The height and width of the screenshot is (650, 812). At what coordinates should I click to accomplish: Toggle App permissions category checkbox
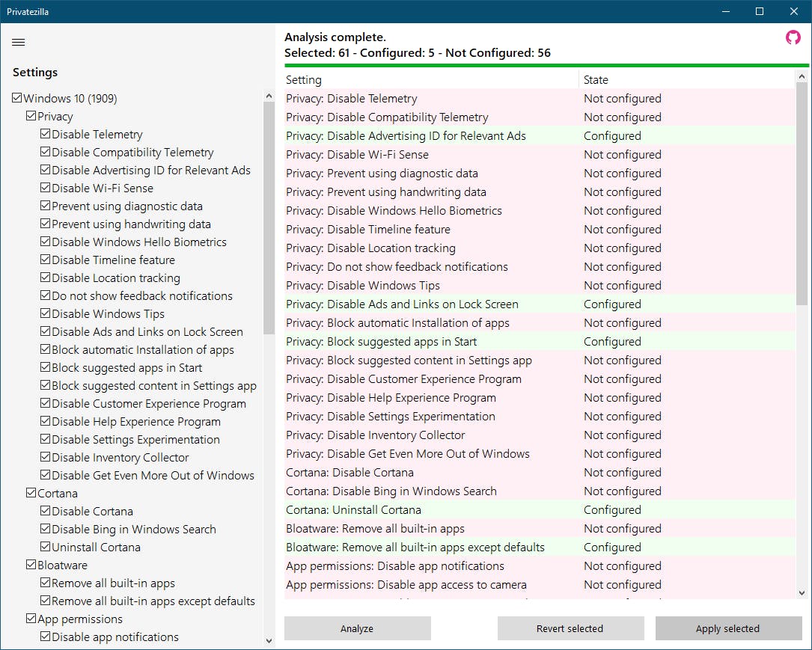tap(31, 619)
